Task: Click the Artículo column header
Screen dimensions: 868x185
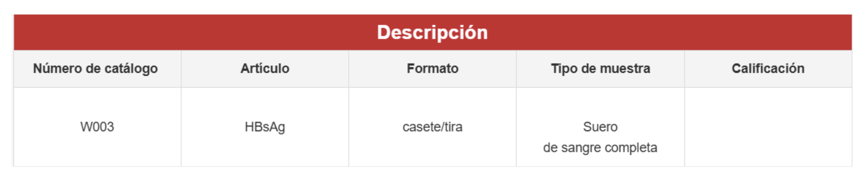Action: (x=265, y=68)
